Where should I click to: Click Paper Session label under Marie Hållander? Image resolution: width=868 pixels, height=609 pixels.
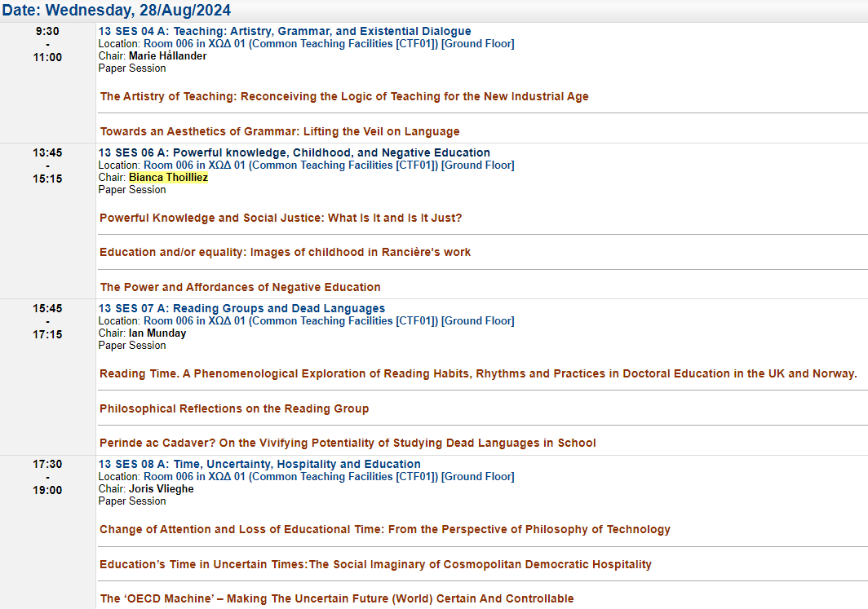point(132,68)
